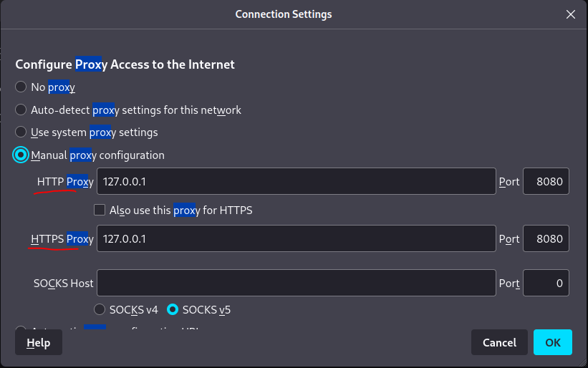Select the partially hidden Automatic proxy configuration radio
The width and height of the screenshot is (588, 368).
21,328
